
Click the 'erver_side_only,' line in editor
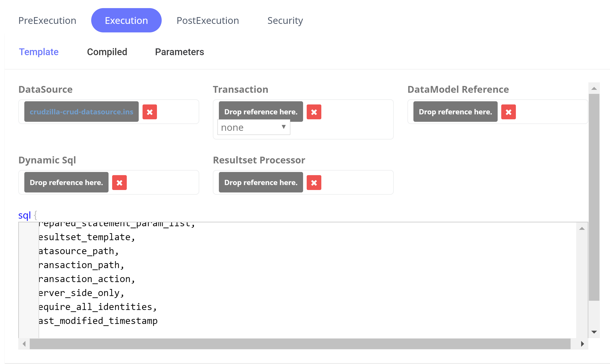pyautogui.click(x=82, y=293)
